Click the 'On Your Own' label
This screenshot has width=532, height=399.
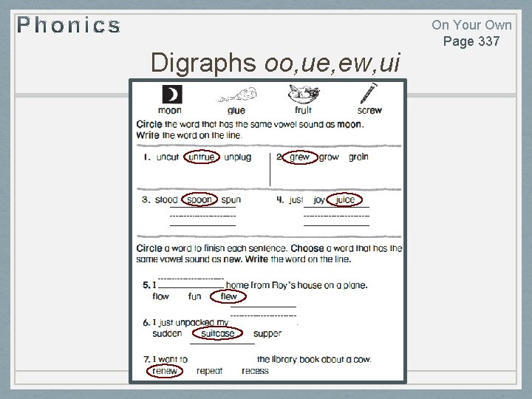point(471,25)
